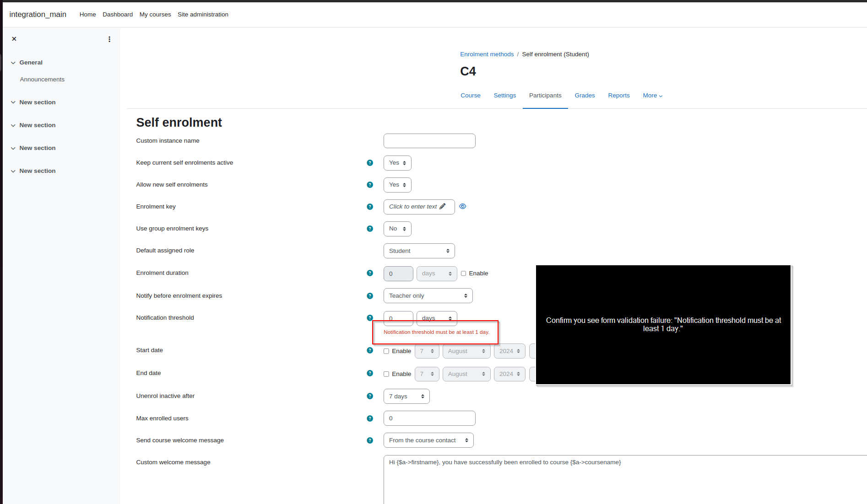867x504 pixels.
Task: Open help for Max enrolled users
Action: click(370, 418)
